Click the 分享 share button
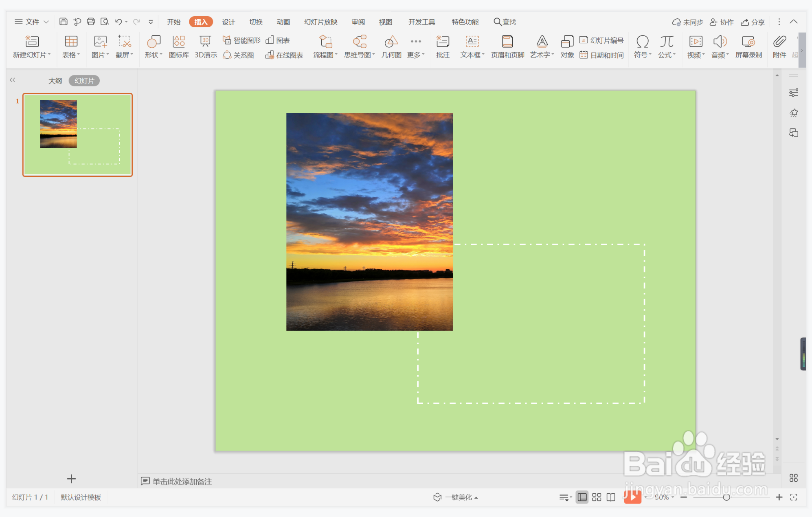The image size is (812, 517). 753,22
